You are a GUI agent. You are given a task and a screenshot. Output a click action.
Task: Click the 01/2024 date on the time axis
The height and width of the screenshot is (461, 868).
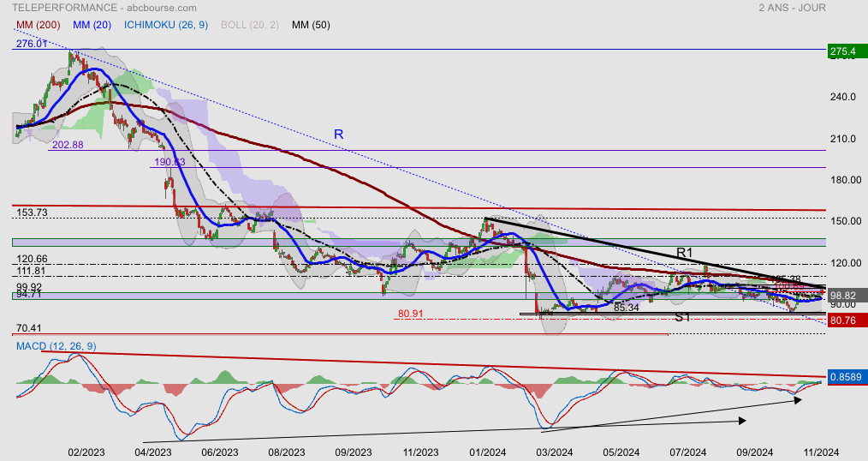pyautogui.click(x=487, y=452)
